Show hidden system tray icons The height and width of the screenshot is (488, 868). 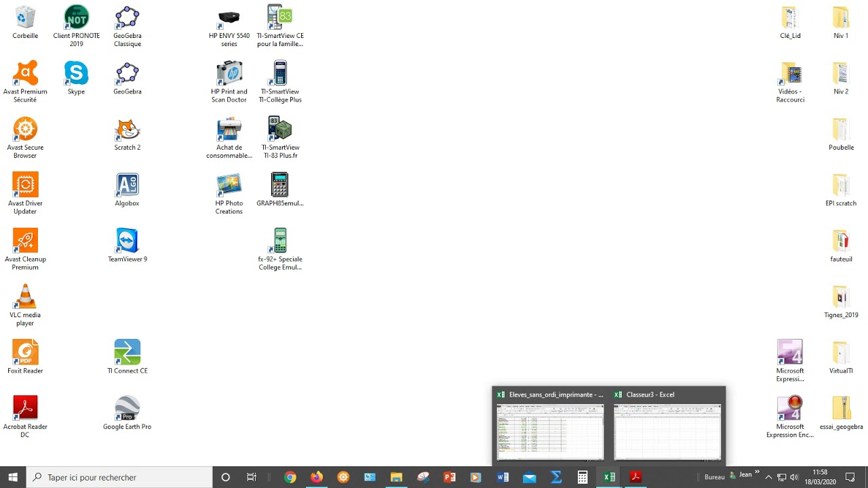tap(768, 477)
